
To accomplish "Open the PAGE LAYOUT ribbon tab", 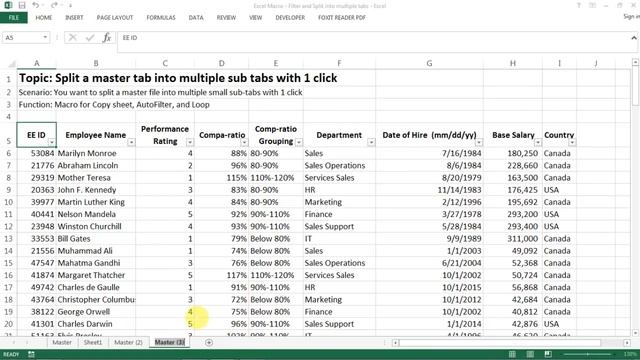I will click(115, 18).
